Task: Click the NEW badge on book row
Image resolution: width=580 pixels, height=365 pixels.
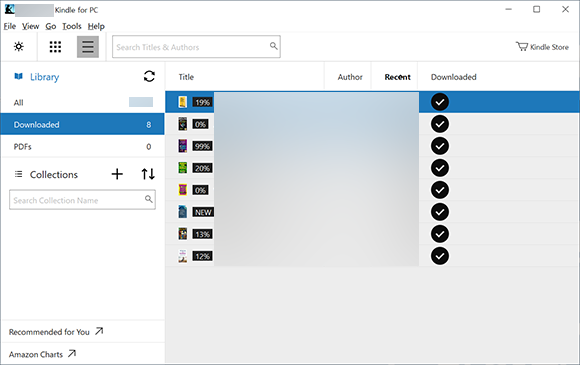Action: click(x=203, y=212)
